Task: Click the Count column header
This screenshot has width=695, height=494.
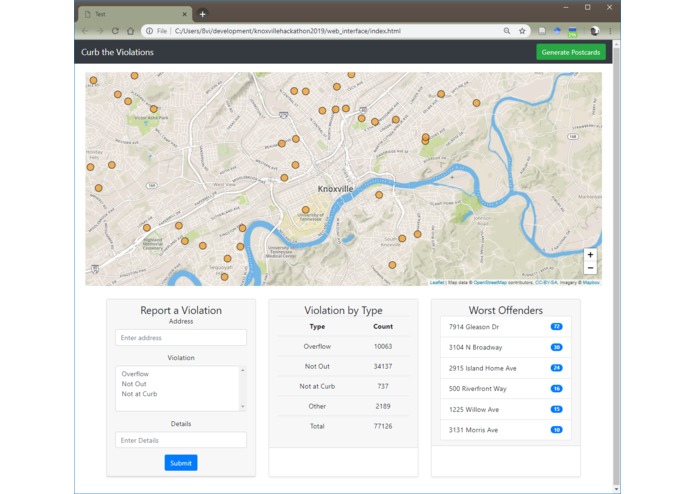Action: [x=383, y=327]
